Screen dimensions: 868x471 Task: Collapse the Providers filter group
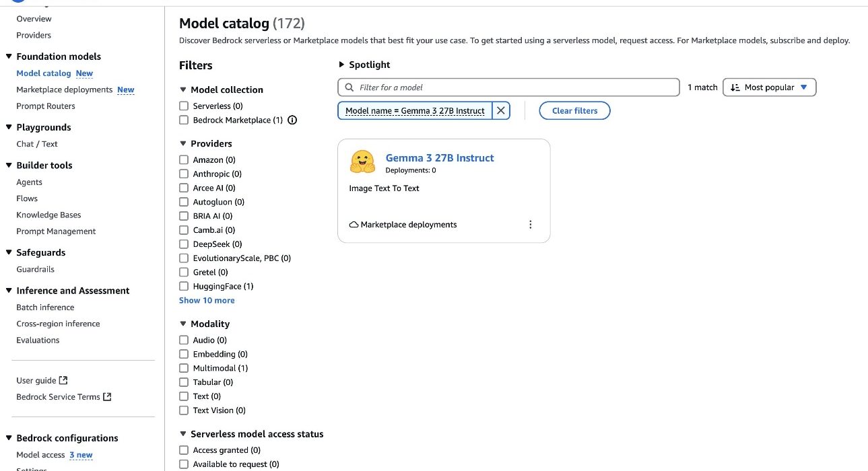coord(183,143)
